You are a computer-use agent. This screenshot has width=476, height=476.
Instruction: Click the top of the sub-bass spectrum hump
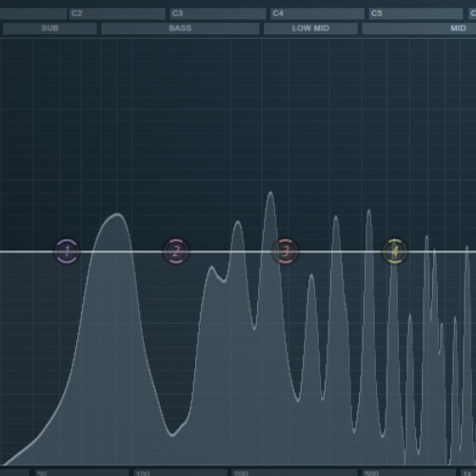[117, 214]
